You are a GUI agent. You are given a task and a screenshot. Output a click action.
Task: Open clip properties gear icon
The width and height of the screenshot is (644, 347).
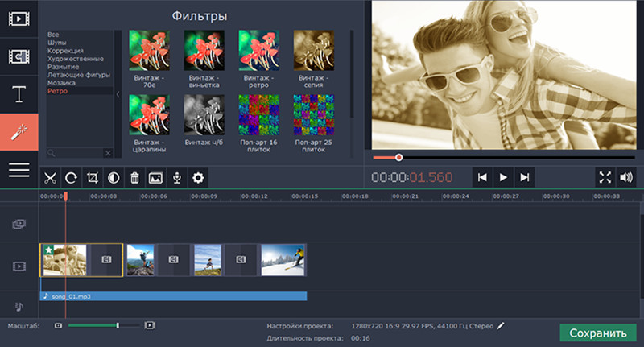pos(197,177)
